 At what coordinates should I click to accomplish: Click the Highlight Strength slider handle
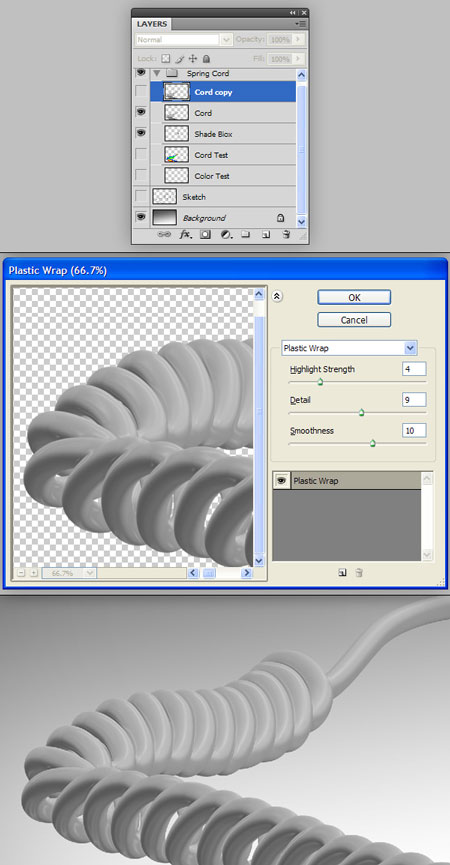(320, 382)
